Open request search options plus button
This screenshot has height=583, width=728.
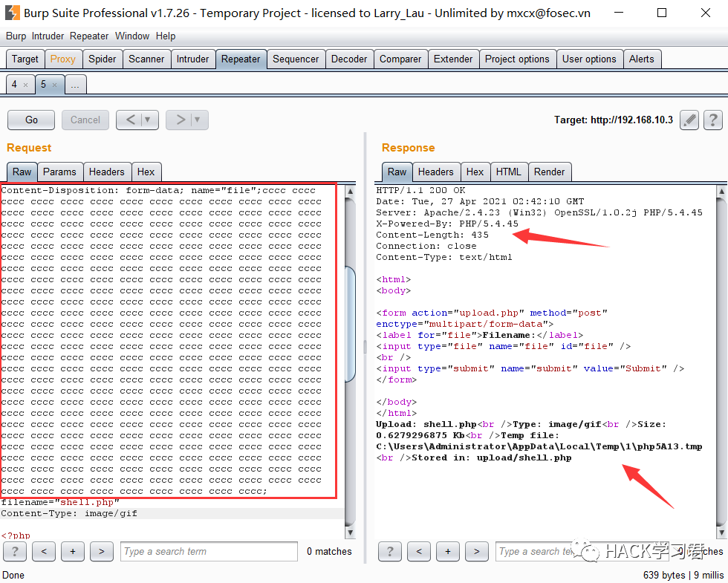pyautogui.click(x=73, y=551)
